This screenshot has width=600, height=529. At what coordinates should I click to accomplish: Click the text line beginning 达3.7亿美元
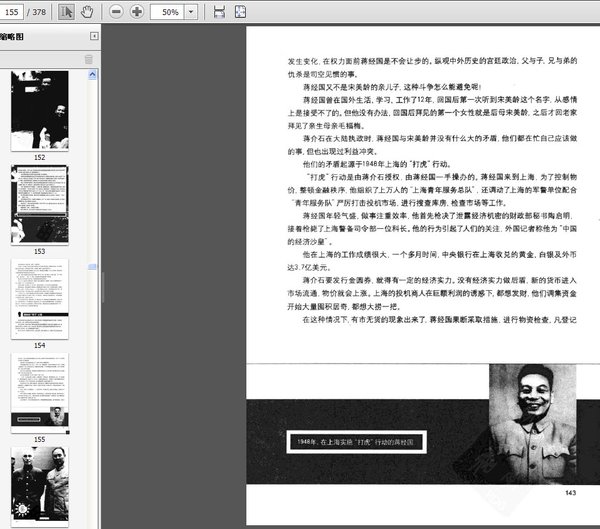[309, 267]
